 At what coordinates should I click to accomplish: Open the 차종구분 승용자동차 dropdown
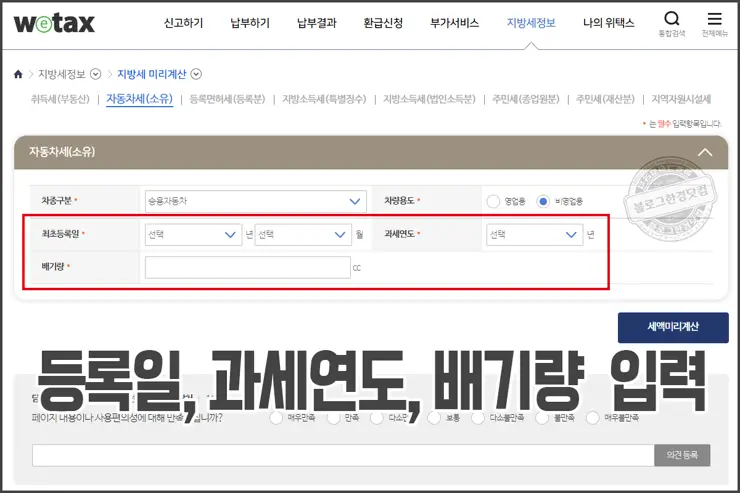point(255,201)
